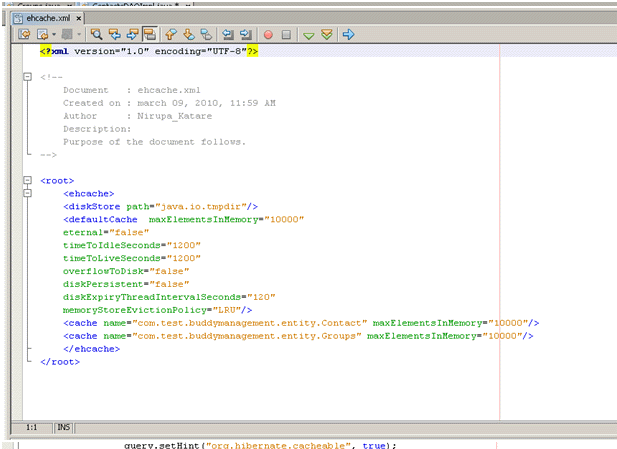This screenshot has height=449, width=617.
Task: Find next occurrence toolbar icon
Action: coord(132,35)
